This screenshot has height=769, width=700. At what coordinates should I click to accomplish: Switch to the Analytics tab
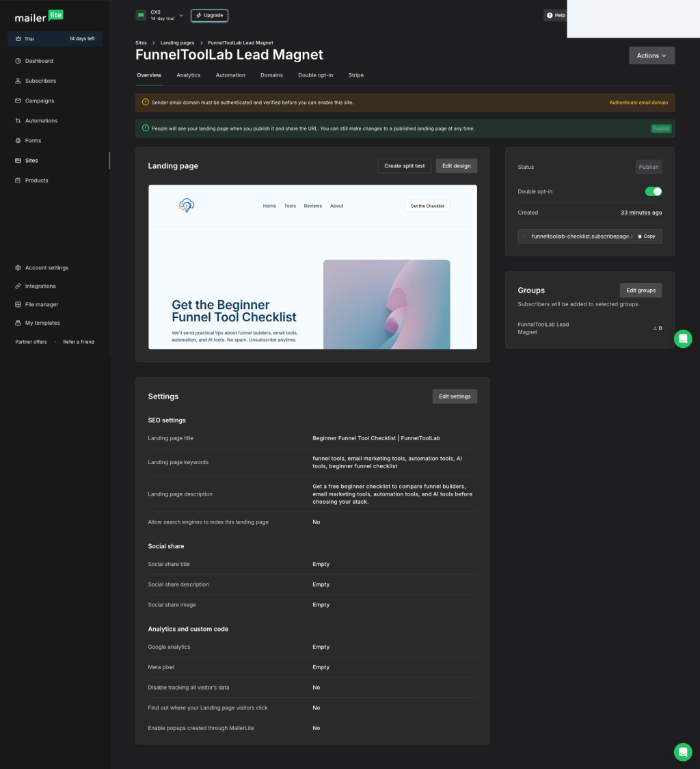pyautogui.click(x=189, y=75)
